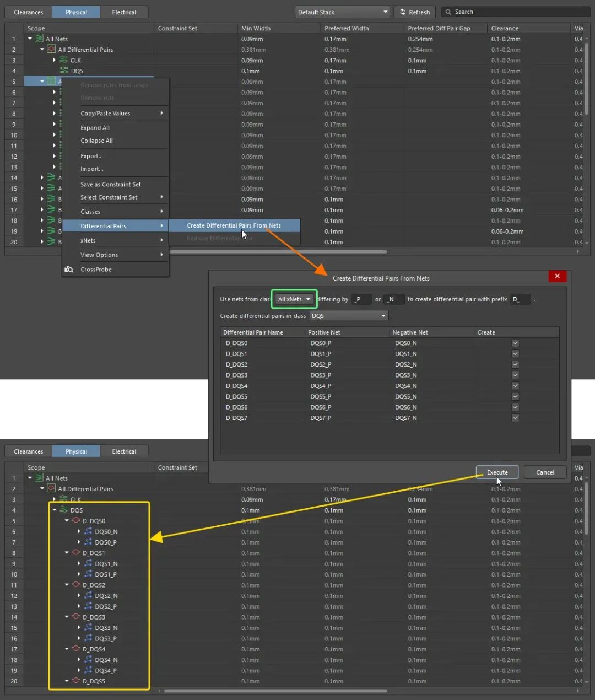Uncheck Create for D_DQS6
The height and width of the screenshot is (700, 595).
tap(515, 407)
